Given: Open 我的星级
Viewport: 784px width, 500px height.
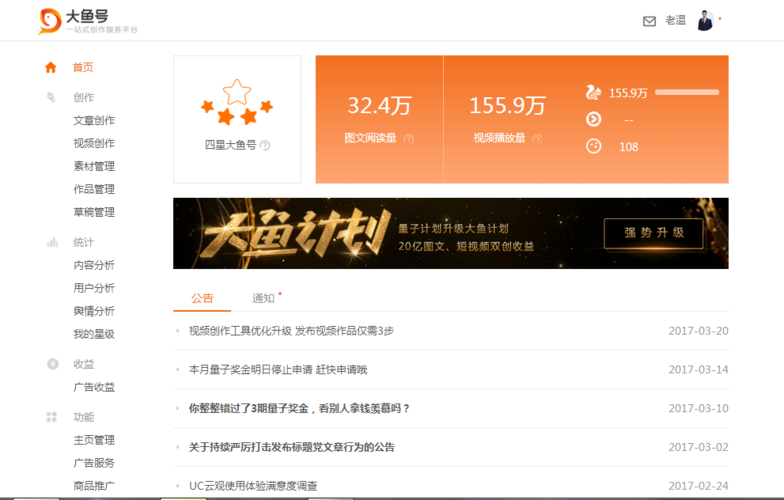Looking at the screenshot, I should pos(94,334).
